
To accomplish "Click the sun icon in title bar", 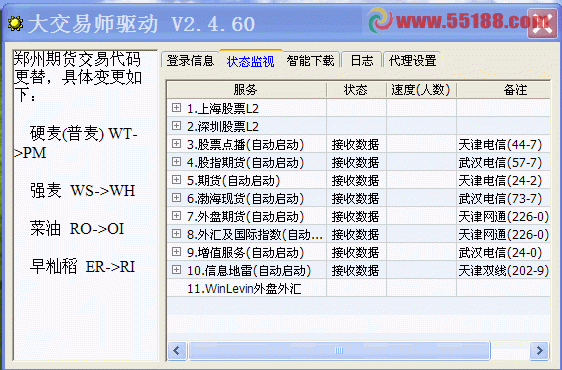I will coord(15,24).
